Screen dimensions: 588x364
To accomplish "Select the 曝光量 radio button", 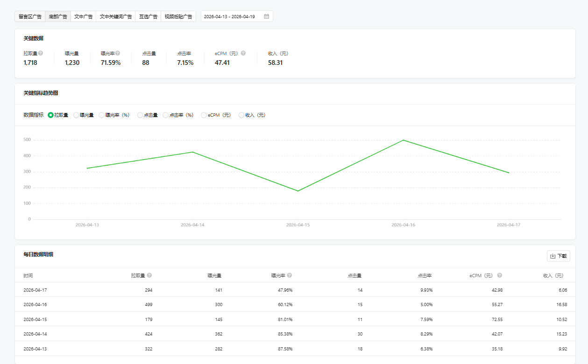I will coord(76,115).
